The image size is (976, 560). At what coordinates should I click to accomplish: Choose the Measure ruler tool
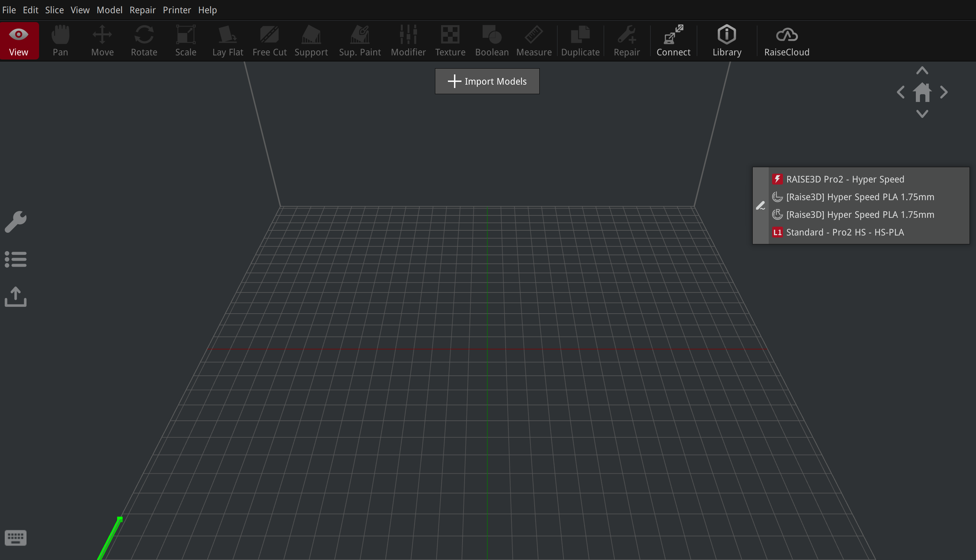534,41
